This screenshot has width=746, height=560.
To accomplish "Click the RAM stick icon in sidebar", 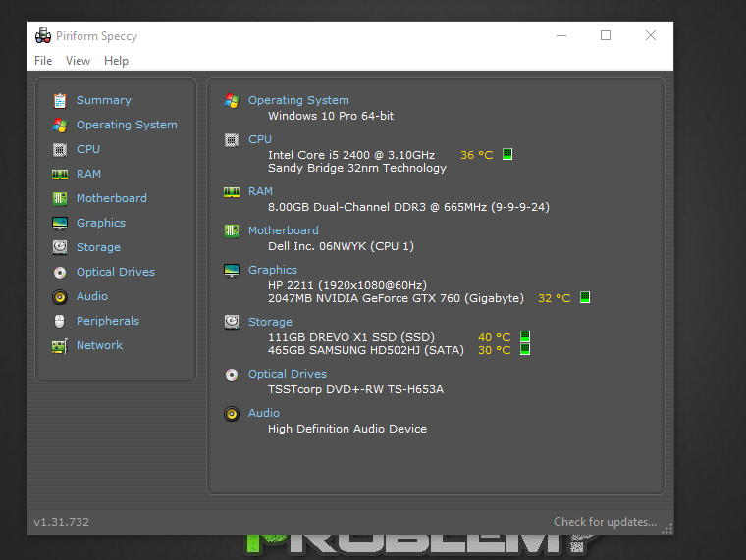I will 60,174.
